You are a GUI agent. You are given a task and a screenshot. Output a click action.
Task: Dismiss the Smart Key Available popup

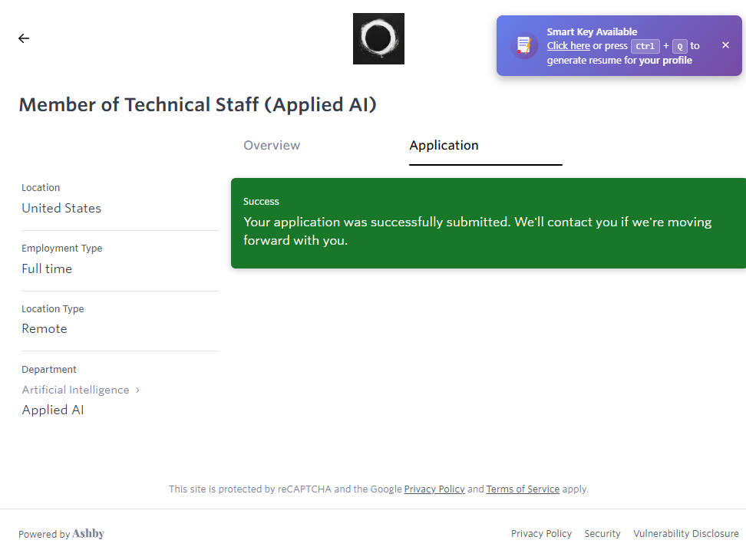[x=725, y=45]
